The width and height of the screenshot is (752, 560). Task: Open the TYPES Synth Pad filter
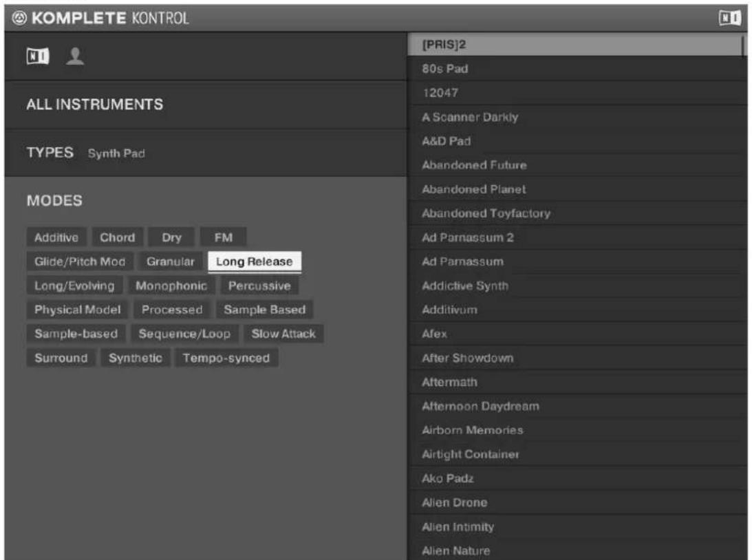tap(205, 153)
